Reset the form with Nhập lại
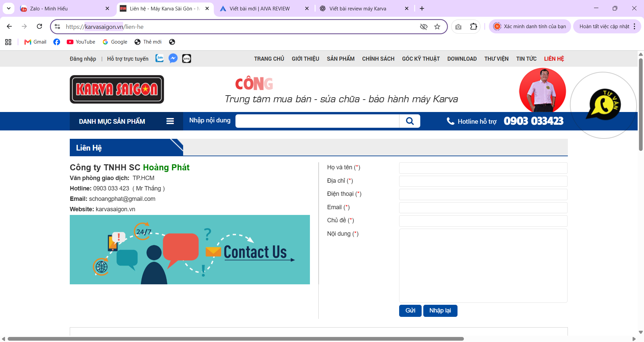Viewport: 644px width, 342px height. (x=440, y=310)
